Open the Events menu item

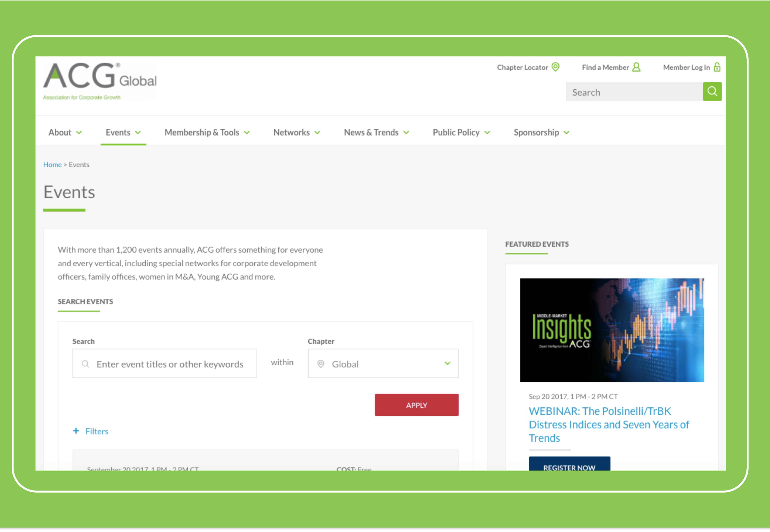tap(118, 132)
